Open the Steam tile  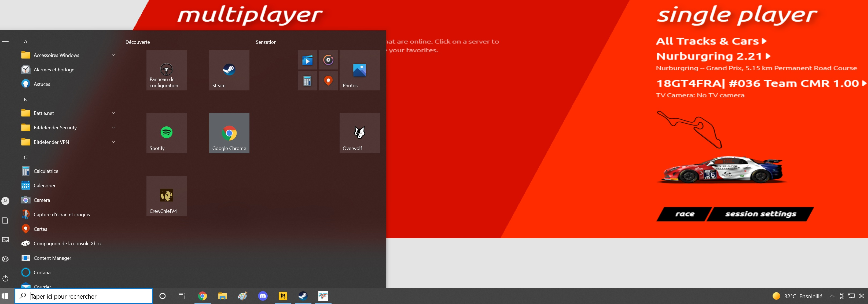tap(229, 70)
